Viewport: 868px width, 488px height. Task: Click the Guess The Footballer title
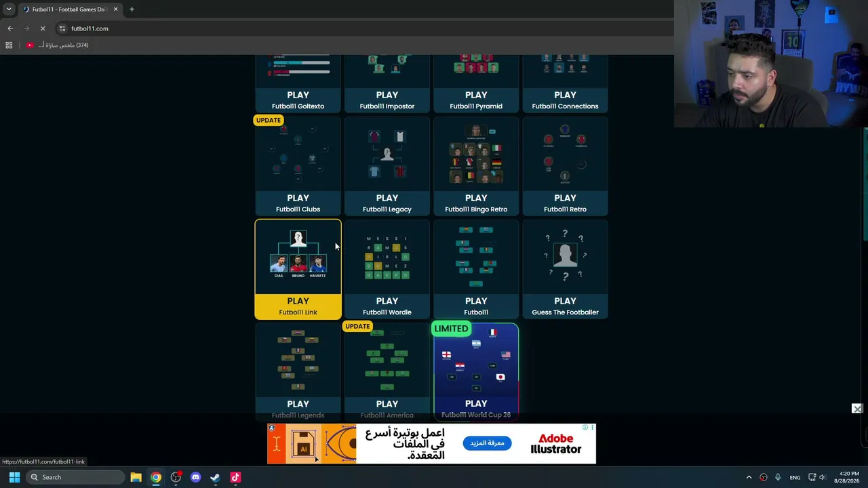(x=565, y=312)
